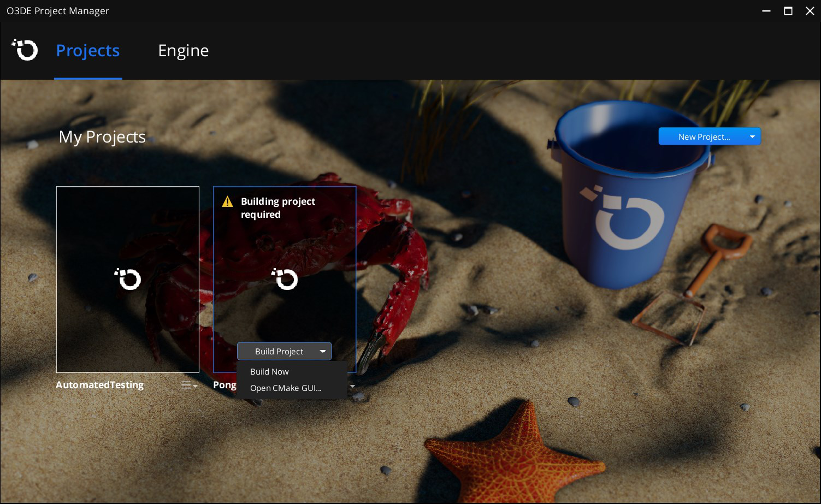Viewport: 821px width, 504px height.
Task: Click the yellow build warning icon
Action: coord(228,202)
